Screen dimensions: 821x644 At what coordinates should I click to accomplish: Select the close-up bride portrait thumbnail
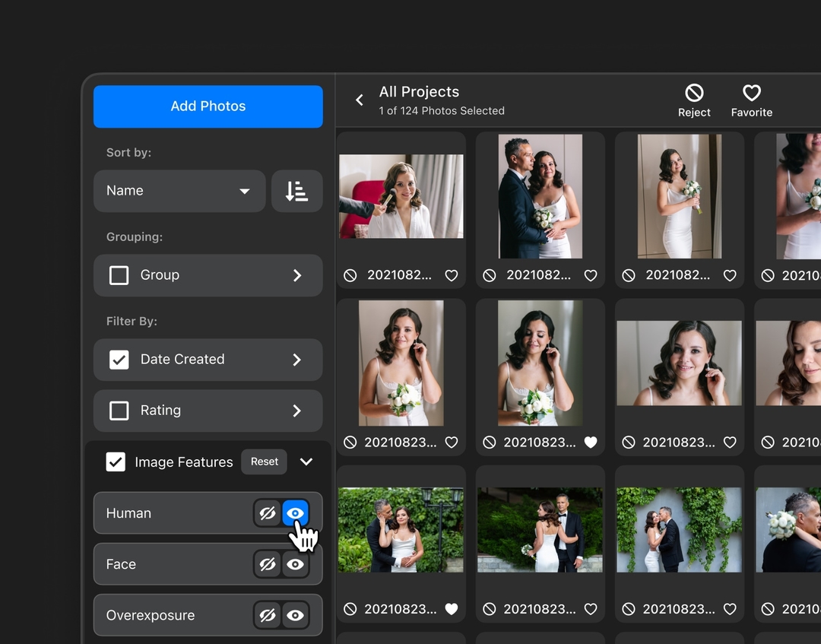pos(679,363)
